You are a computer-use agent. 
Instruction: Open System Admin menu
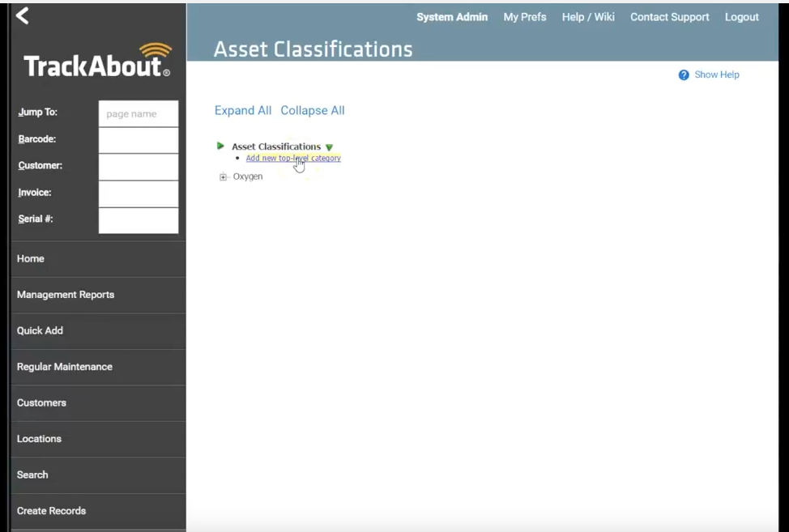click(x=452, y=17)
